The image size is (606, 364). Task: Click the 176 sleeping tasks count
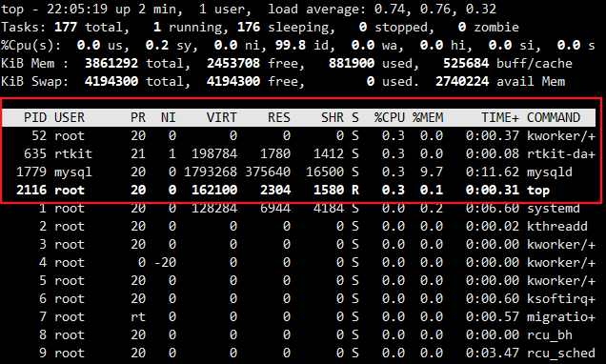pyautogui.click(x=249, y=27)
